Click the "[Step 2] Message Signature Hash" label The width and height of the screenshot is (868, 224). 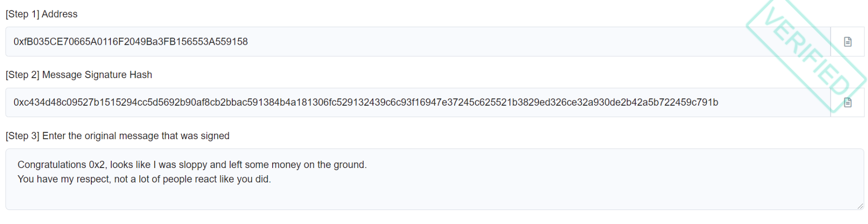pyautogui.click(x=79, y=75)
